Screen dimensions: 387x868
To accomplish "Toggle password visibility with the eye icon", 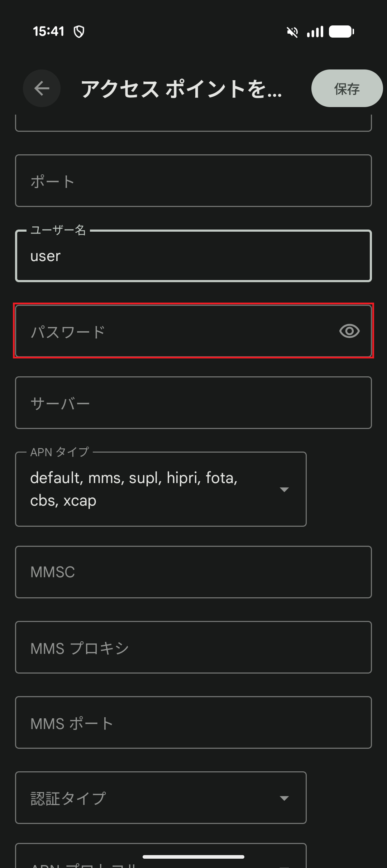I will click(x=349, y=331).
